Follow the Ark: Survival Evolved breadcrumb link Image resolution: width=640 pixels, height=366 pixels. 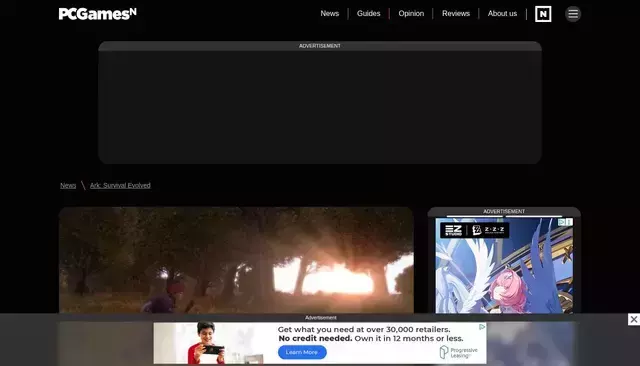pos(120,185)
